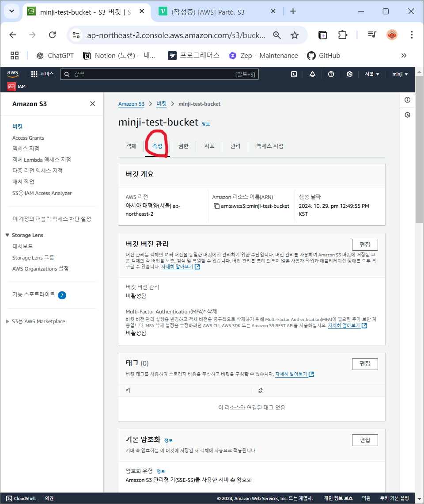
Task: Close the Amazon S3 side navigation
Action: (92, 103)
